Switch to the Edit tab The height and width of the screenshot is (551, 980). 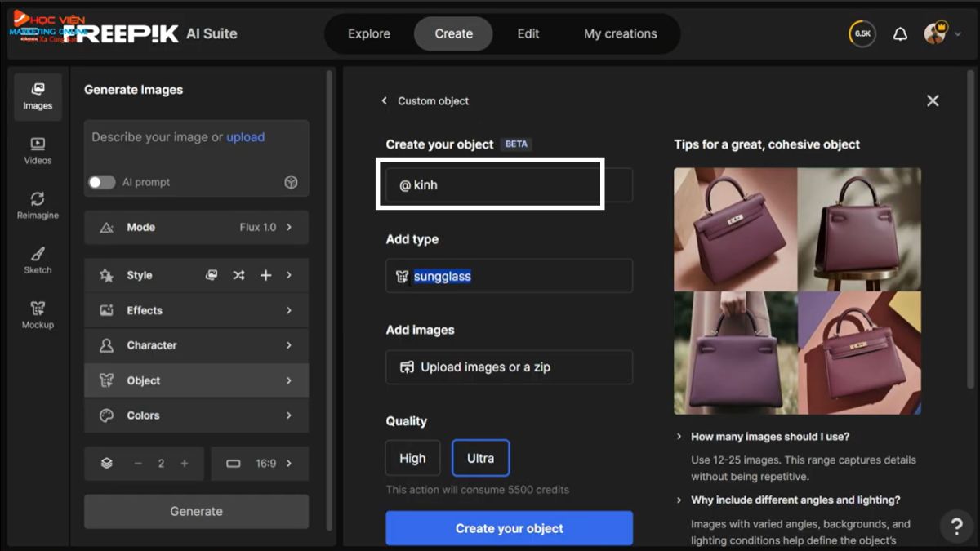tap(528, 34)
